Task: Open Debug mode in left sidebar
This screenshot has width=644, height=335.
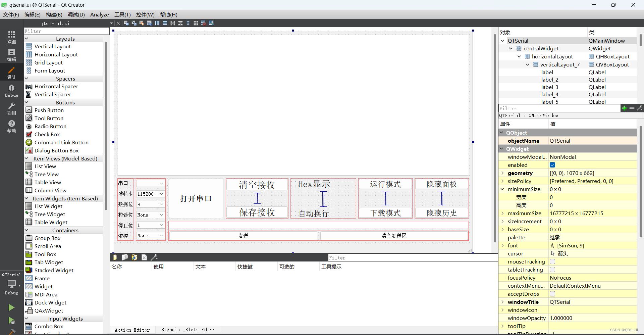Action: tap(12, 91)
